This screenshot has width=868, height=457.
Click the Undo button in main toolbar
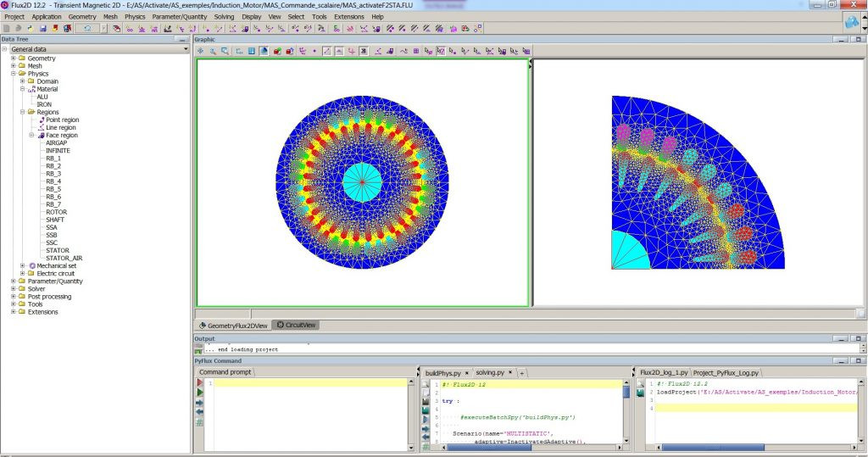tap(86, 28)
